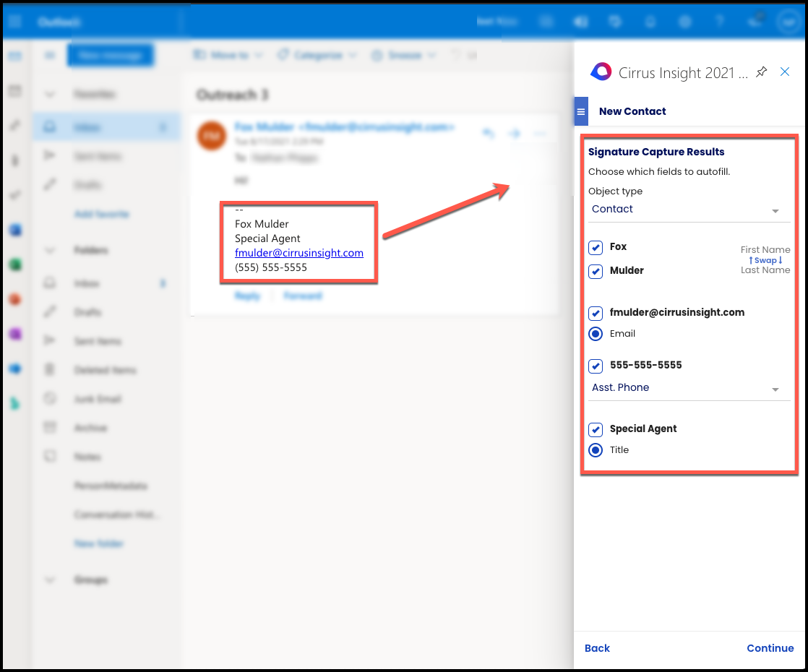Open the Categorize dropdown in the toolbar

tap(317, 55)
